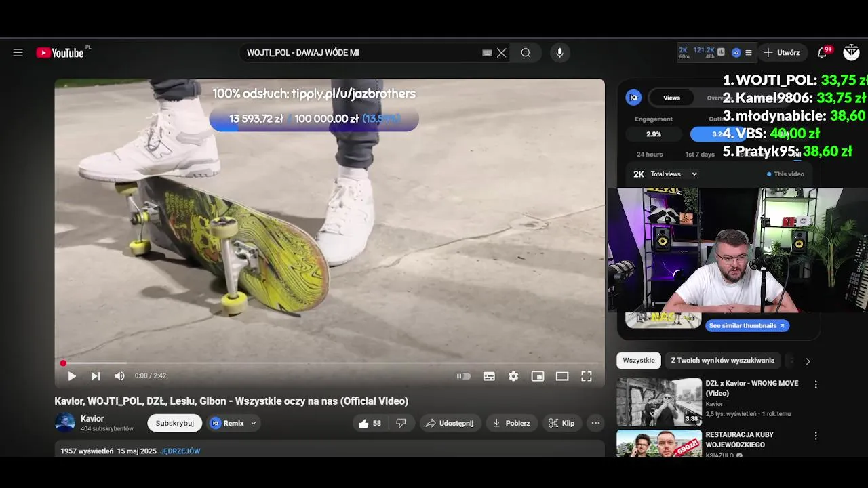This screenshot has height=488, width=868.
Task: Dislike the video
Action: (401, 423)
